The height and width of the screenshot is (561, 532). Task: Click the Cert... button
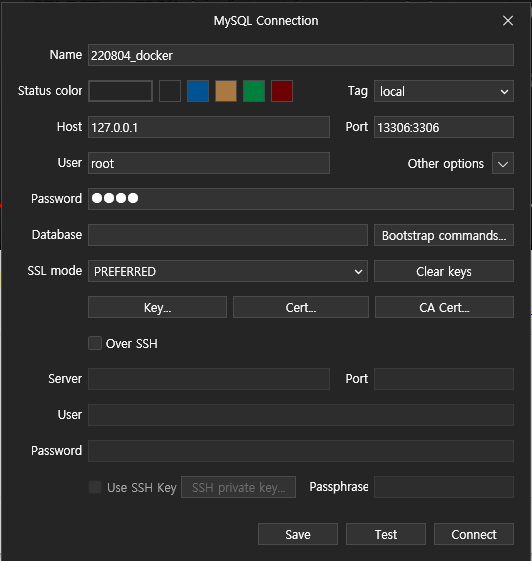pos(301,307)
